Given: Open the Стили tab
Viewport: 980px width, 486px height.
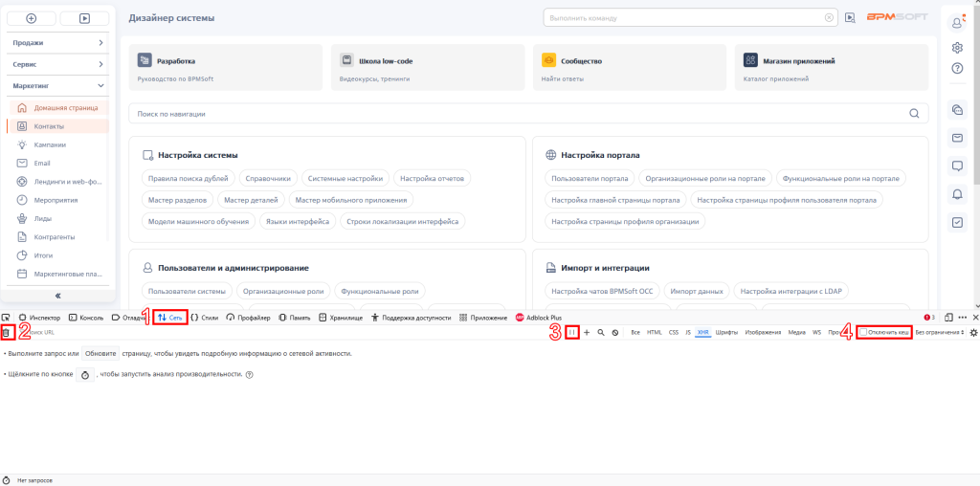Looking at the screenshot, I should [x=205, y=318].
